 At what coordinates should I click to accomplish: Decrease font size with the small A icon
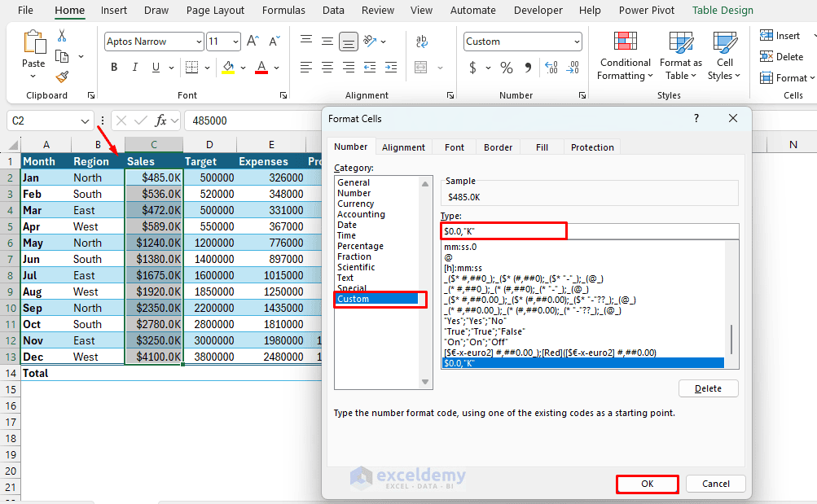(274, 42)
